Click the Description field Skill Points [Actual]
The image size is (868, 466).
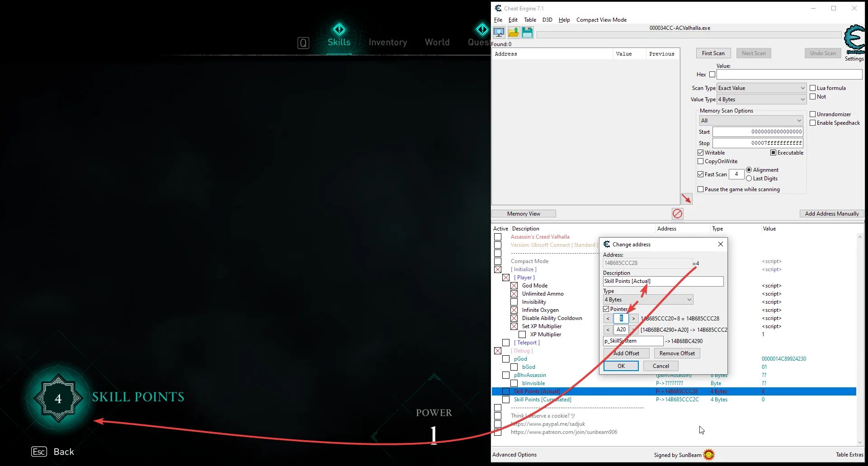[663, 281]
